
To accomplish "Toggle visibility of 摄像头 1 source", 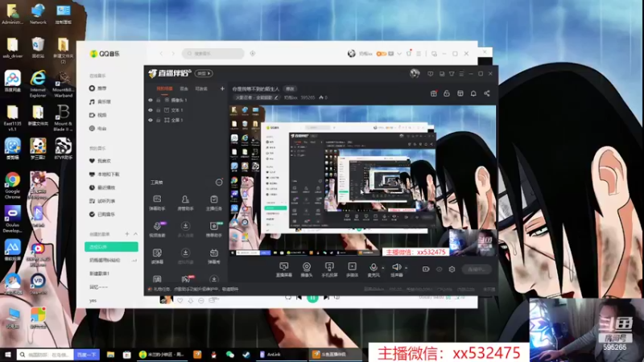I will click(151, 100).
